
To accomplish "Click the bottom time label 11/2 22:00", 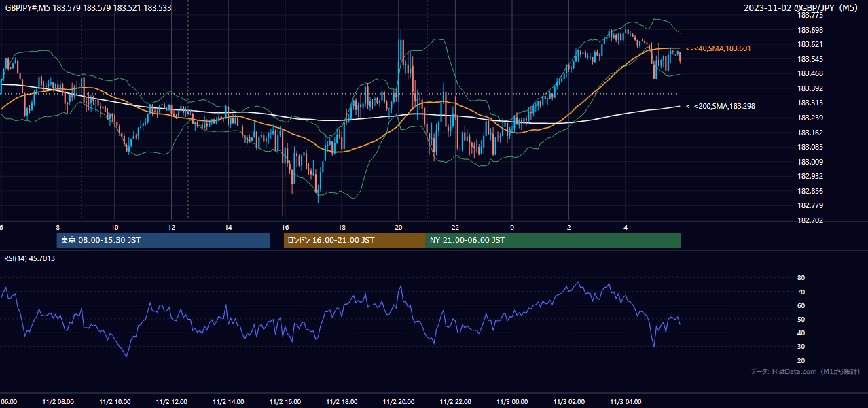I will point(456,402).
